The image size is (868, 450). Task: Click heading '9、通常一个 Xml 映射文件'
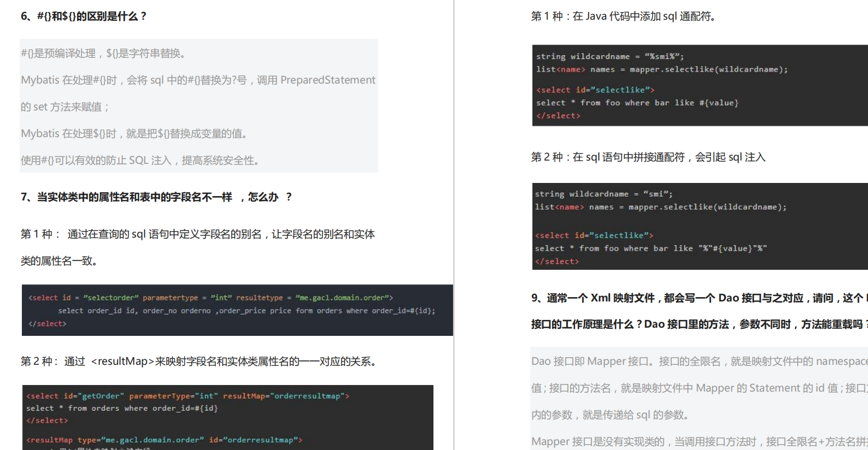(x=700, y=298)
